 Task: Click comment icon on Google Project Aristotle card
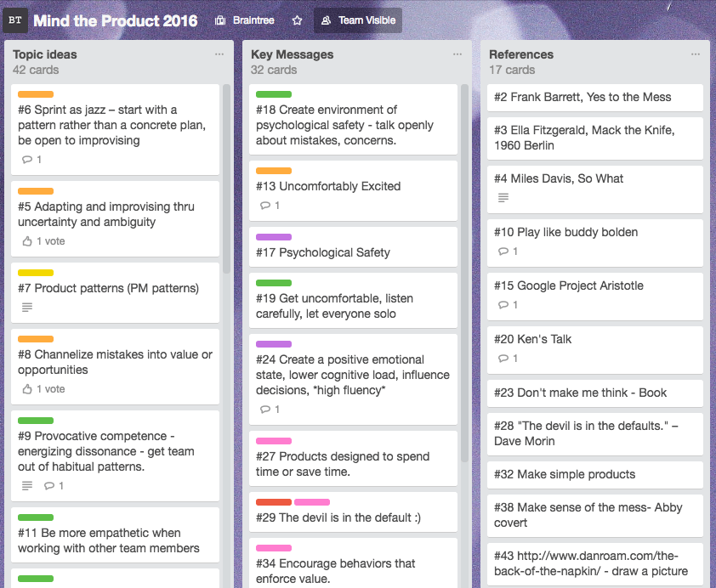[503, 305]
